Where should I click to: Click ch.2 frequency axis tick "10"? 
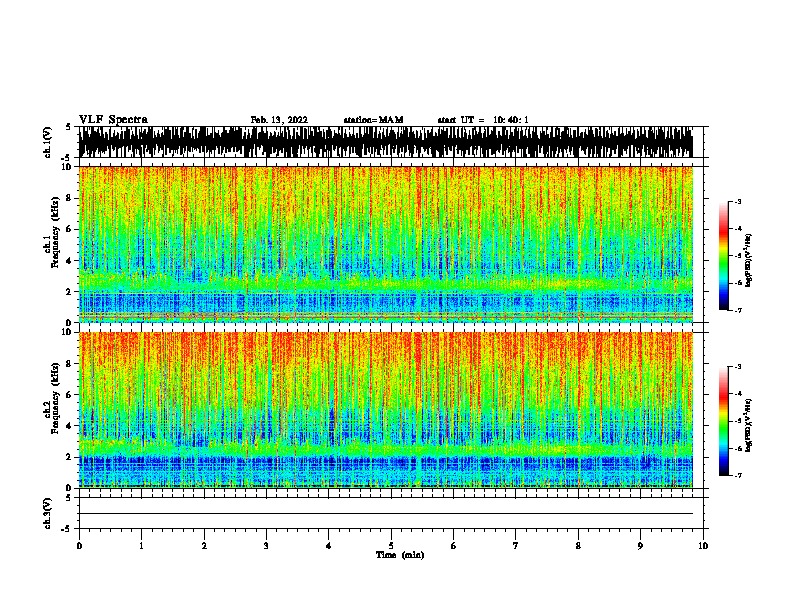[x=68, y=332]
